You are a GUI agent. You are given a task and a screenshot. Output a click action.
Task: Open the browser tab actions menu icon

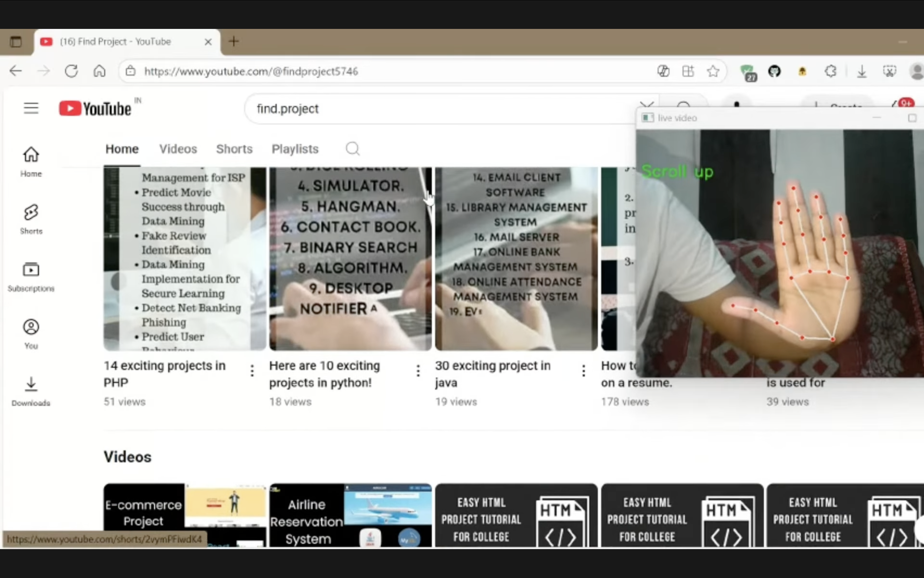click(16, 42)
